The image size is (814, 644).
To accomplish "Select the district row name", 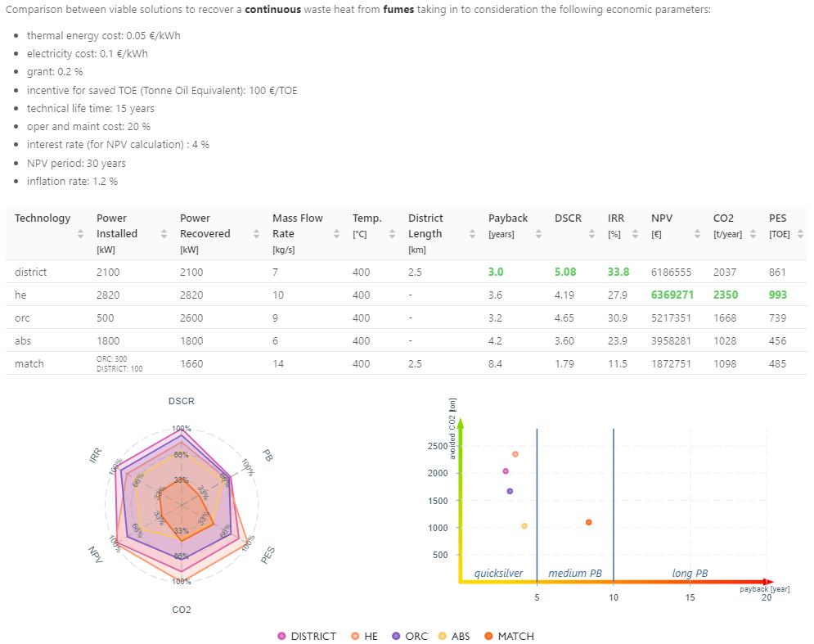I will click(30, 272).
